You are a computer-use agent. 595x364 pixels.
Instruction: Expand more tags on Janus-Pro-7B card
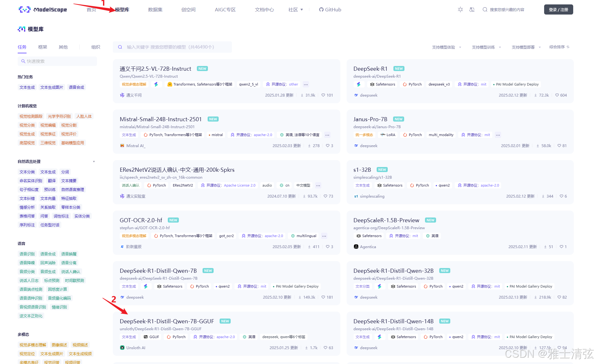point(498,135)
